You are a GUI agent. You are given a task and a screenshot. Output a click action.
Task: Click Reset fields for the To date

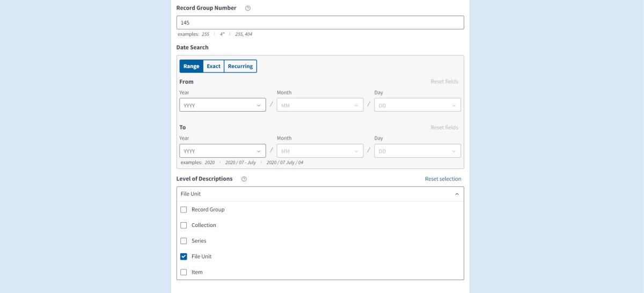click(x=444, y=128)
